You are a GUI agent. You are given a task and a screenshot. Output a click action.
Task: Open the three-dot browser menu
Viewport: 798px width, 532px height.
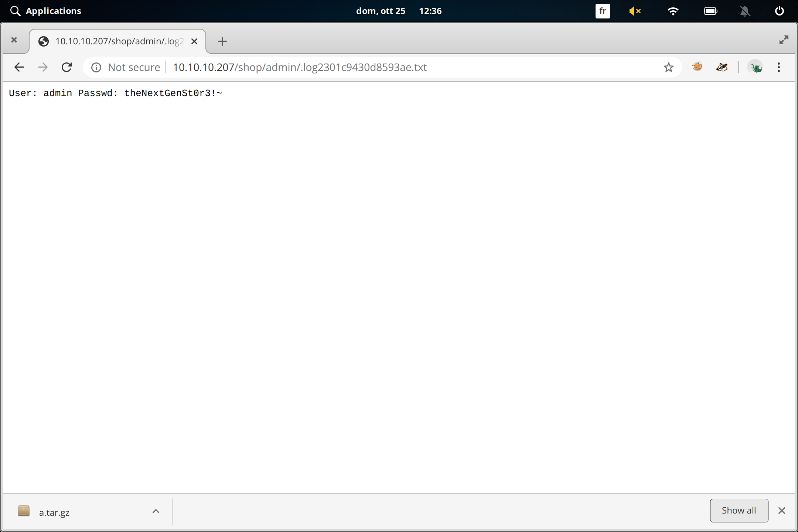778,67
